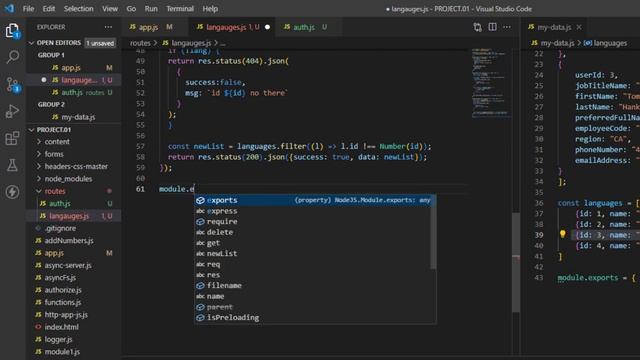Open the Explorer view in activity bar

12,31
